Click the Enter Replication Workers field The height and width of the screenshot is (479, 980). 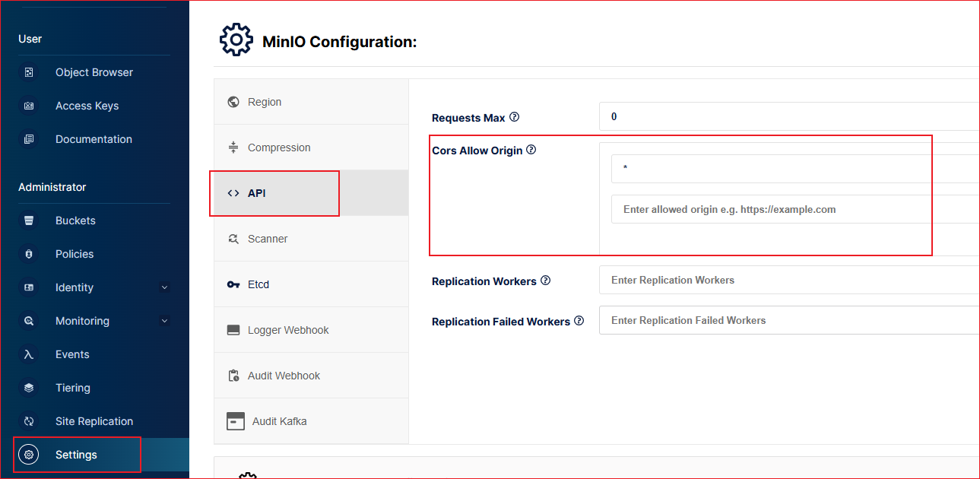point(788,280)
